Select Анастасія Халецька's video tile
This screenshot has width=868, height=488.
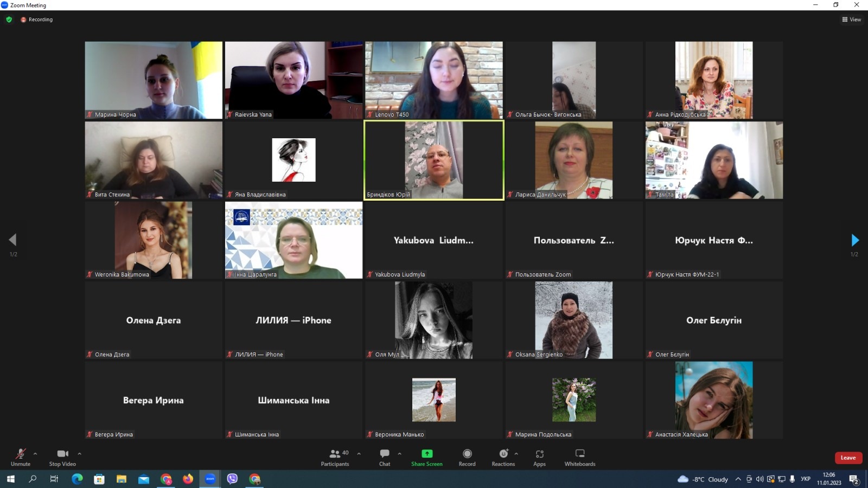714,400
